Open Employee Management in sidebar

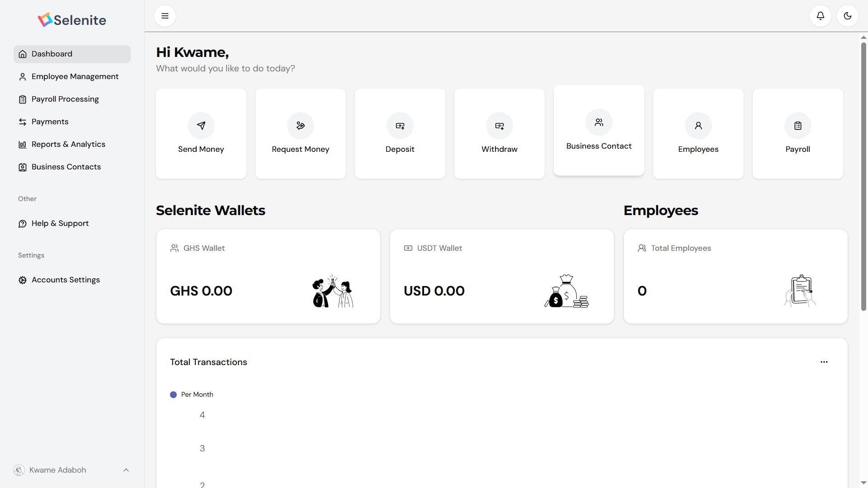click(x=75, y=77)
